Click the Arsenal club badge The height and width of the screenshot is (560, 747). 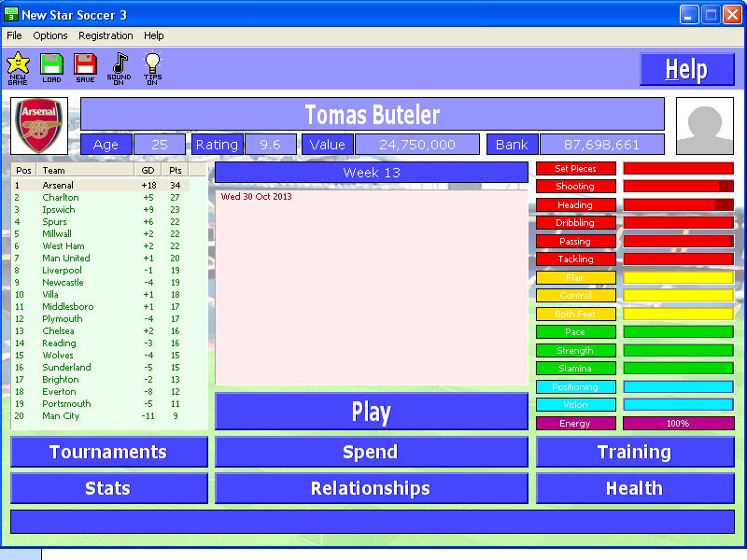(40, 126)
